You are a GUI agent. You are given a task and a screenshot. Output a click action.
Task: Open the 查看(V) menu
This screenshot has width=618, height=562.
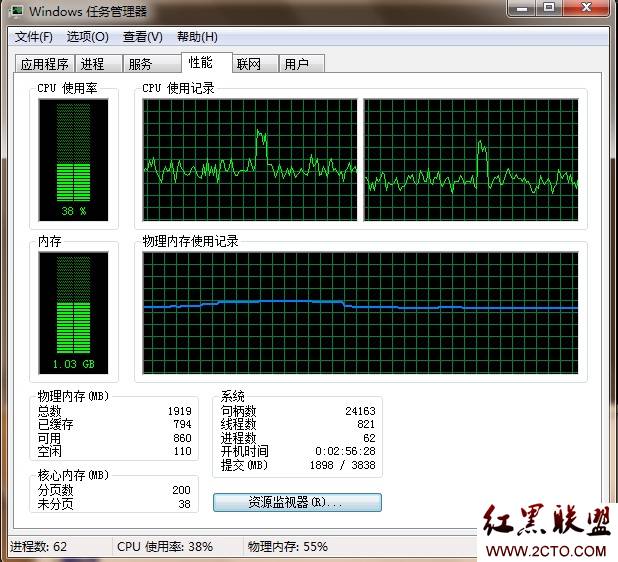coord(143,37)
